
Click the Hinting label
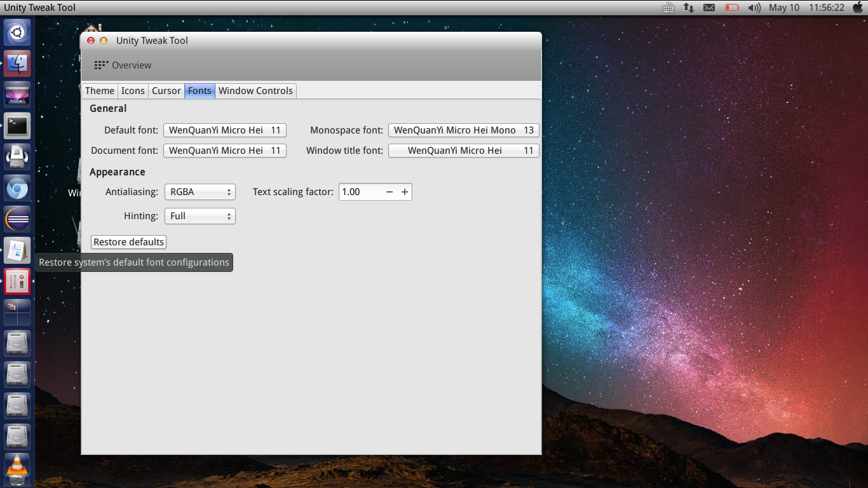[x=141, y=216]
